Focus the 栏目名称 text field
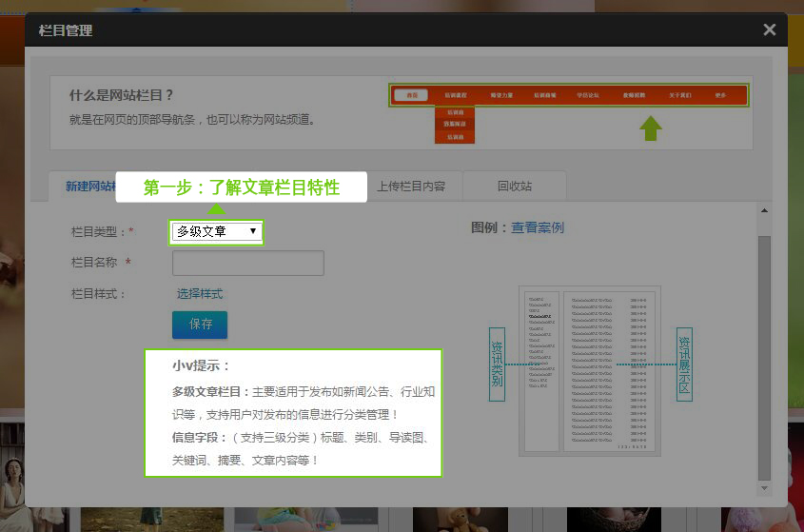 pos(248,264)
